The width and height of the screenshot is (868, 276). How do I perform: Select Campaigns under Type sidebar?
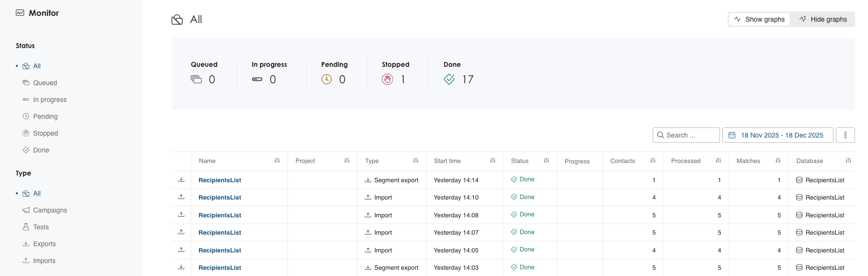(50, 210)
